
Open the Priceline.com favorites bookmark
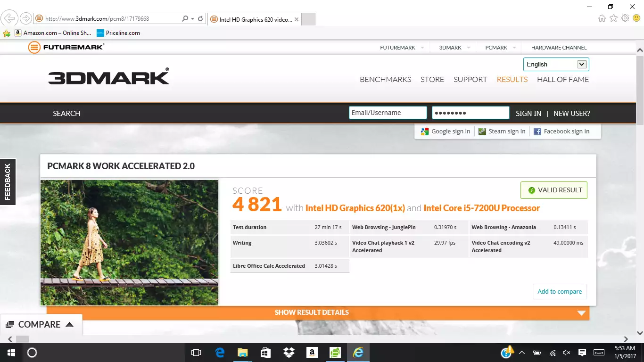(x=118, y=33)
